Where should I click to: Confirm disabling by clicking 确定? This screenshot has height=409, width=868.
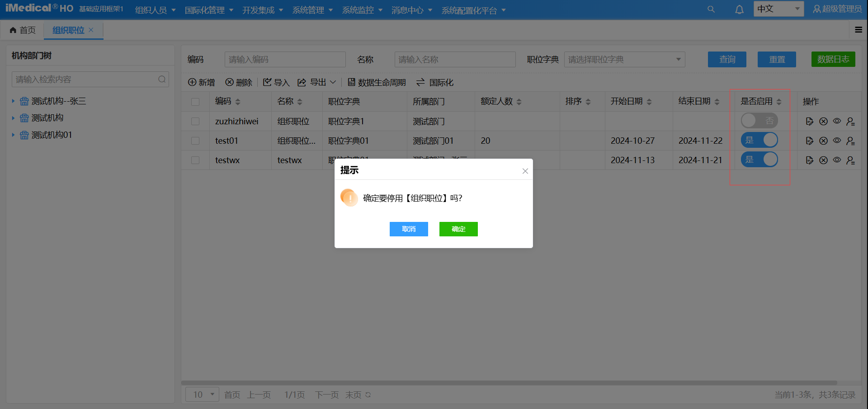[x=458, y=229]
